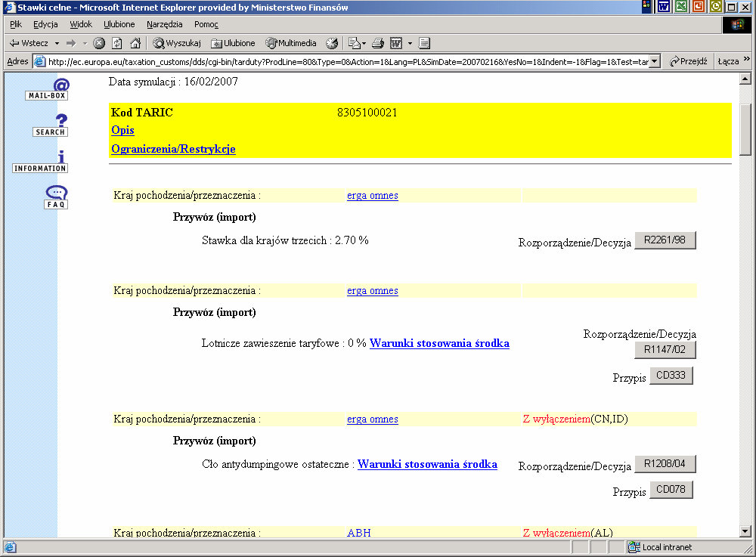Click the Excel icon in the Office shortcut bar
This screenshot has height=557, width=756.
(x=681, y=7)
